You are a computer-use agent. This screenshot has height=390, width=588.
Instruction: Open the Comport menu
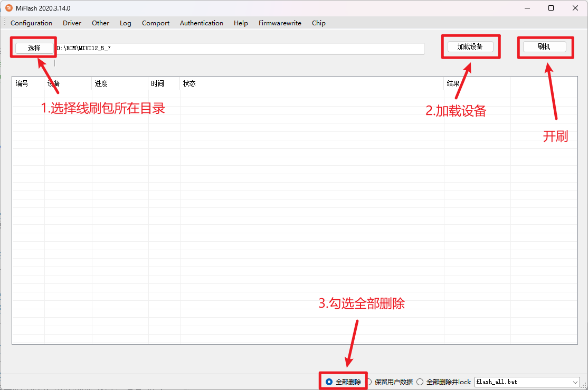[x=156, y=23]
